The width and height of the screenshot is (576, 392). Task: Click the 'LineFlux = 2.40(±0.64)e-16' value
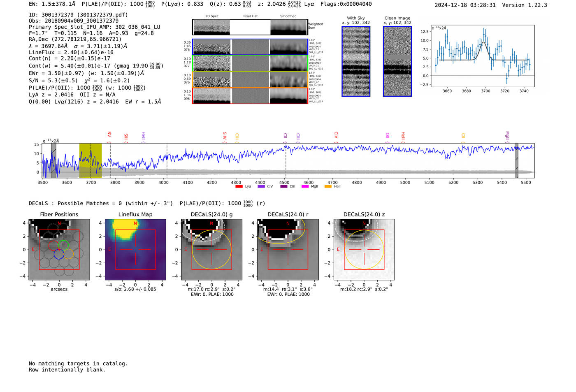coord(71,53)
